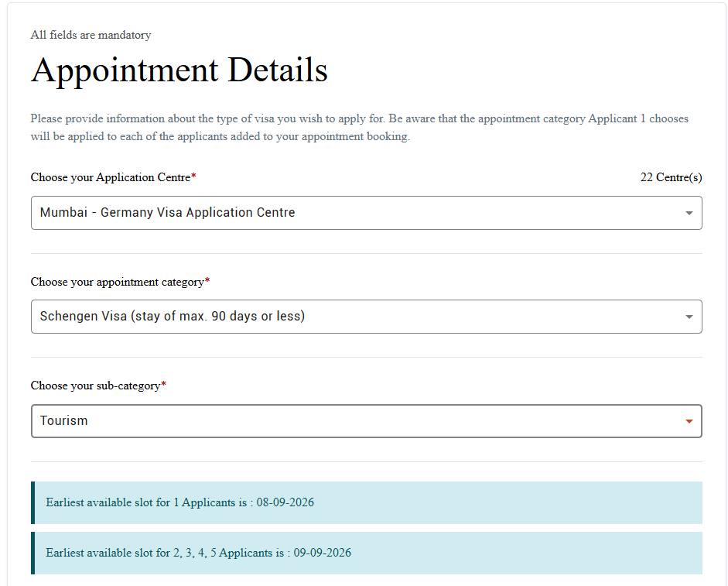Image resolution: width=728 pixels, height=586 pixels.
Task: Click the 'Choose your appointment category' label
Action: [x=118, y=282]
